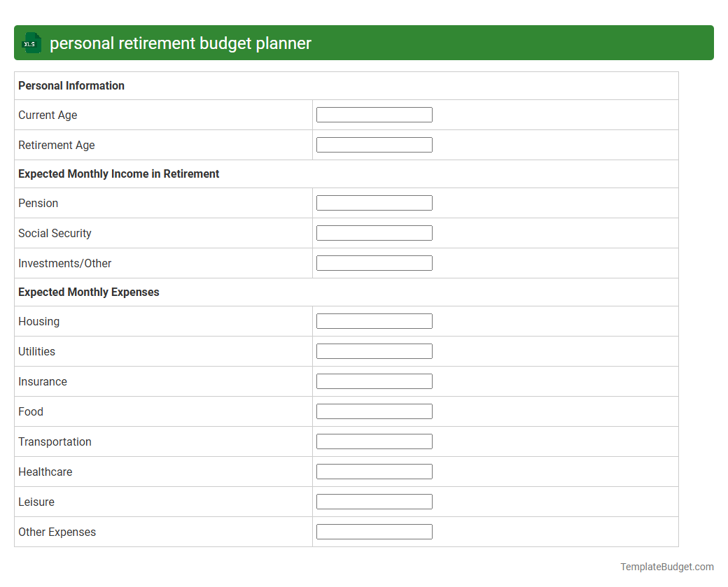Click the Pension input field
Viewport: 728px width, 587px height.
point(374,202)
